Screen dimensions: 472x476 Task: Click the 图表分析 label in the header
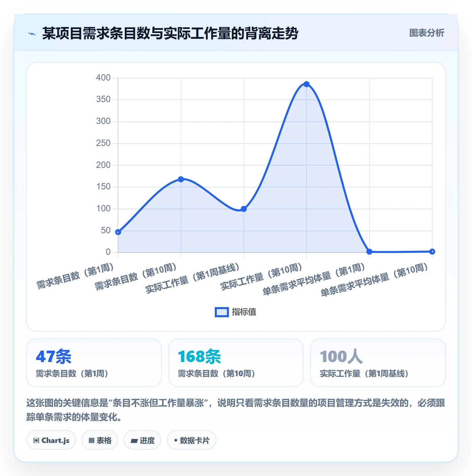click(426, 33)
